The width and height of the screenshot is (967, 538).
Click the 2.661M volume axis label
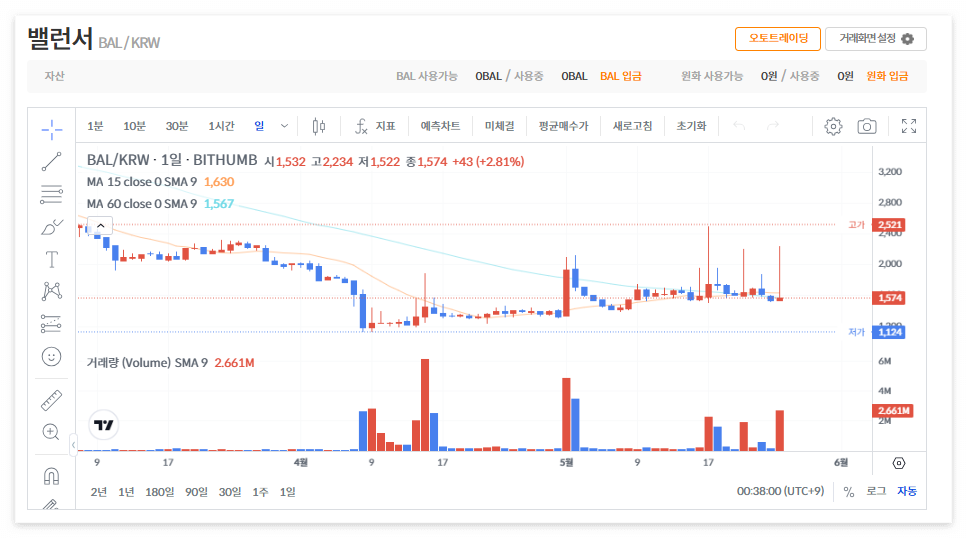892,411
